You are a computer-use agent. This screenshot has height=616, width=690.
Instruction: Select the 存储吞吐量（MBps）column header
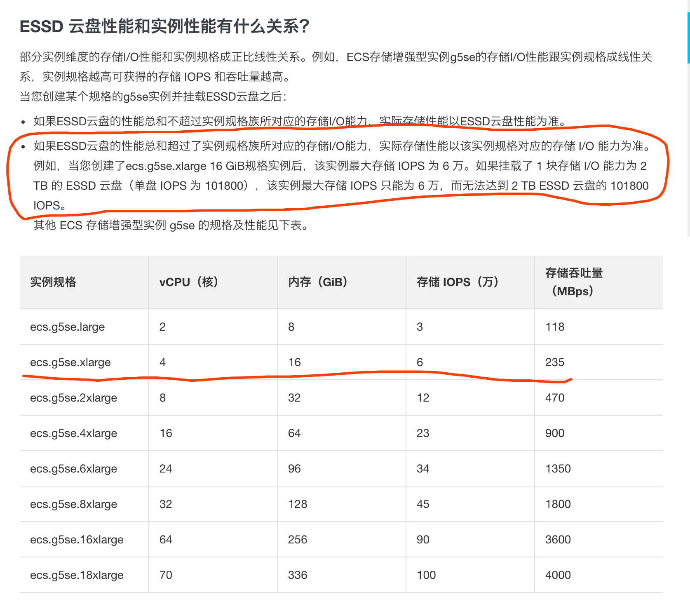pos(573,282)
